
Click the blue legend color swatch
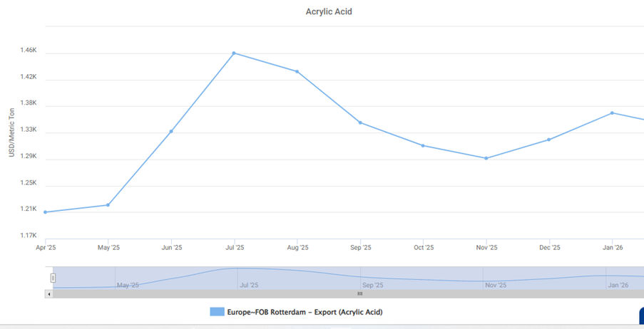coord(217,312)
